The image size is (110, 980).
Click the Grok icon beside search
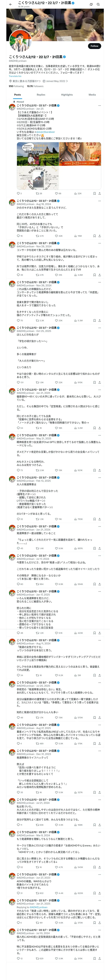(x=91, y=4)
